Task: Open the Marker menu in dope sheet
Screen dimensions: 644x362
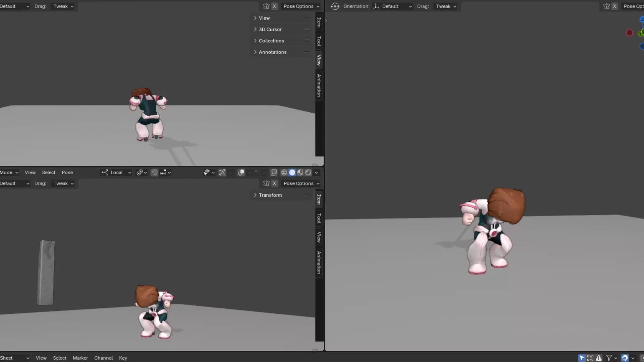Action: [x=80, y=358]
